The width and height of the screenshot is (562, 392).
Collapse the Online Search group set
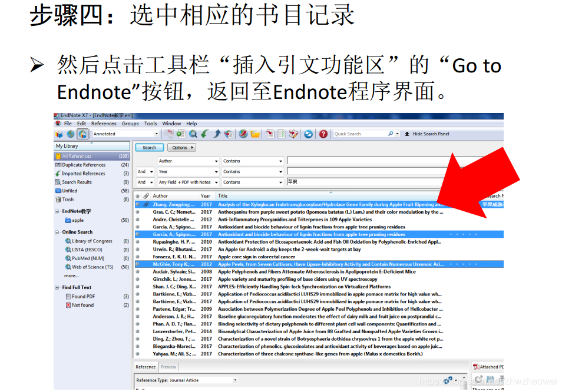(x=57, y=232)
